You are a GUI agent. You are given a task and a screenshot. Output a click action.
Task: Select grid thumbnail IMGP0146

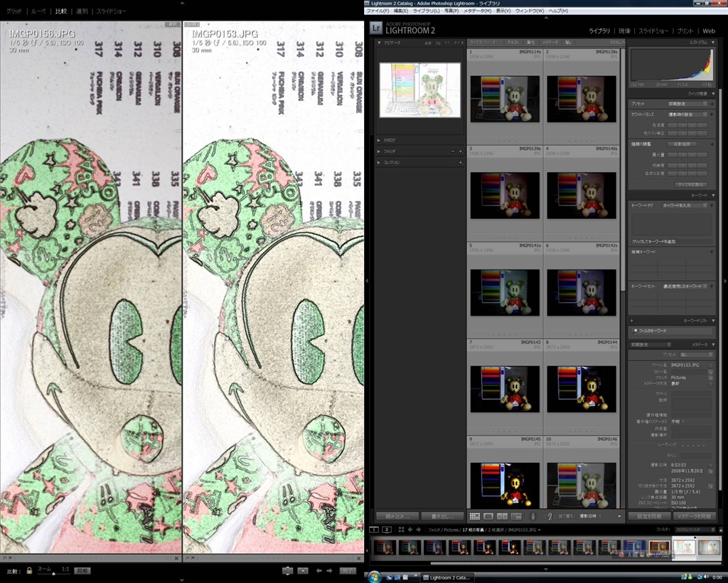(x=582, y=485)
